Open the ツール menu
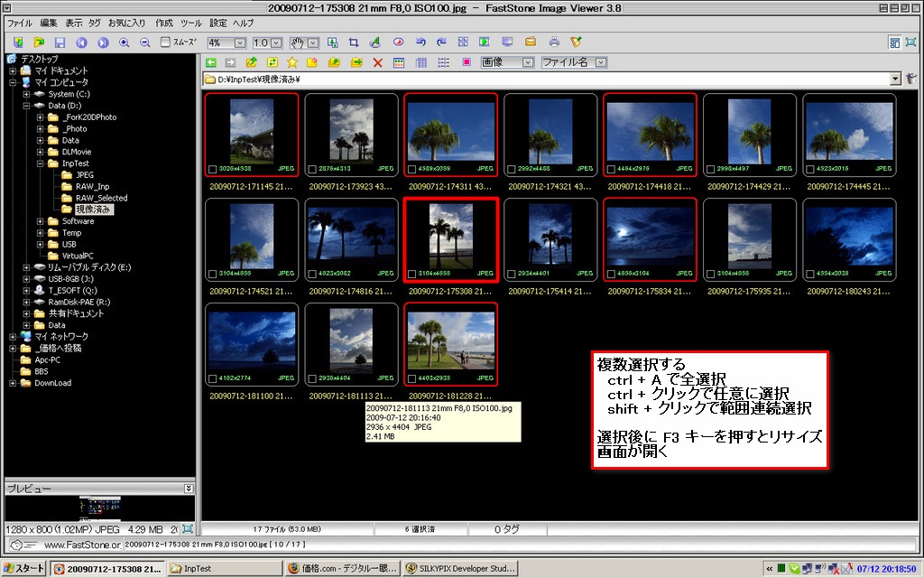Image resolution: width=924 pixels, height=578 pixels. (191, 22)
